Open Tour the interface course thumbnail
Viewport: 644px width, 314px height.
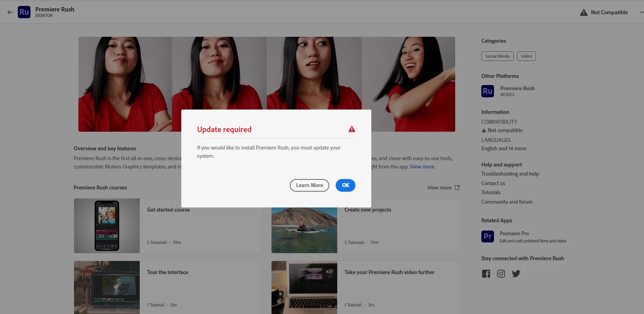tap(107, 288)
